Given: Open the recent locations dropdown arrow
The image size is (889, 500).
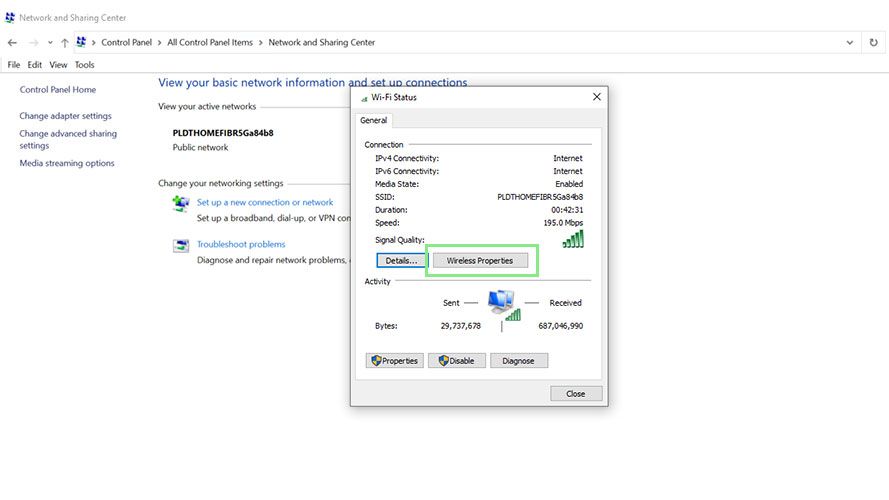Looking at the screenshot, I should [x=50, y=43].
